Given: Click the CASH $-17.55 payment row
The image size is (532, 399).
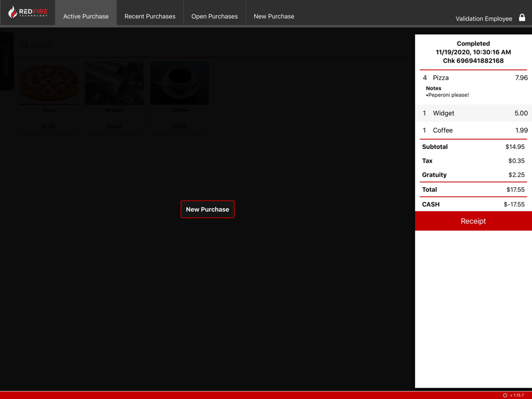Looking at the screenshot, I should (x=473, y=204).
